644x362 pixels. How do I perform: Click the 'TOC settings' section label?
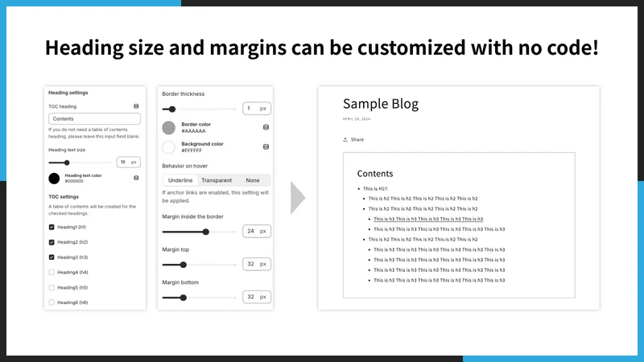point(64,197)
